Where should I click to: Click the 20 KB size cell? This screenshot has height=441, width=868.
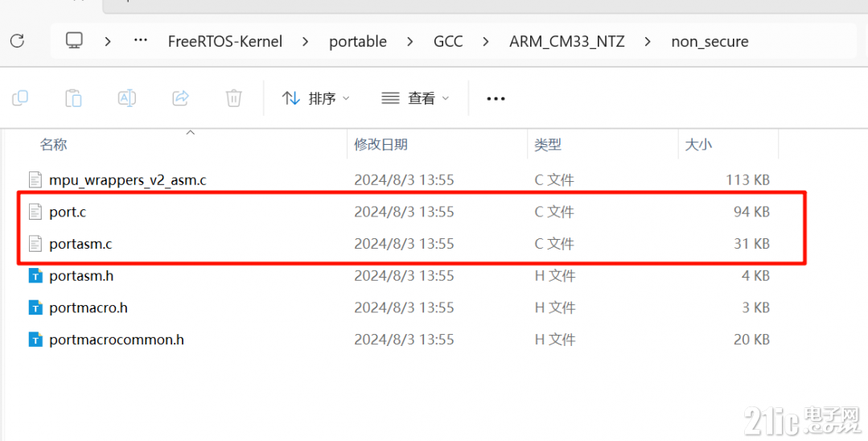(x=751, y=340)
